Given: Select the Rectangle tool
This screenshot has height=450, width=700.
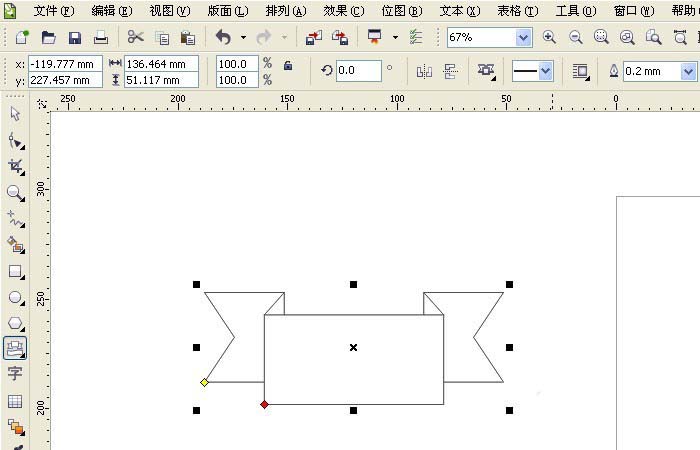Looking at the screenshot, I should click(x=16, y=271).
